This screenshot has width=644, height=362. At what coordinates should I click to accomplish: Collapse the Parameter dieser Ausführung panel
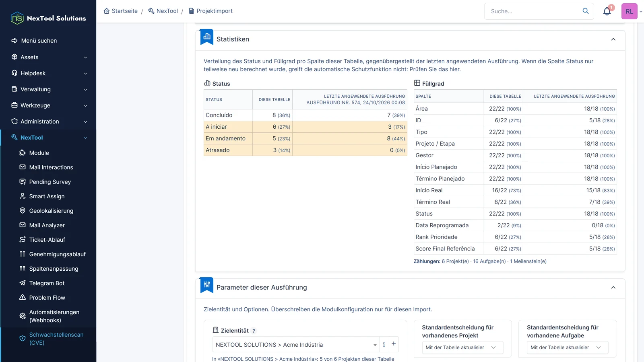[613, 288]
